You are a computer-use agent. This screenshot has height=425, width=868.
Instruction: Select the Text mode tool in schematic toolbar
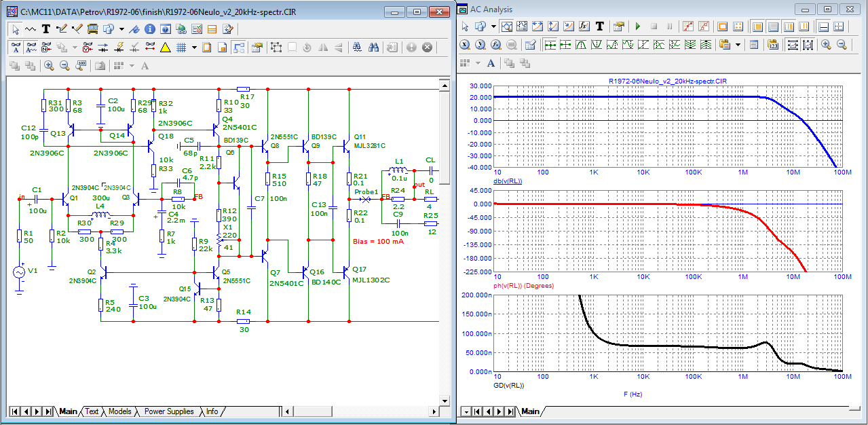point(46,29)
